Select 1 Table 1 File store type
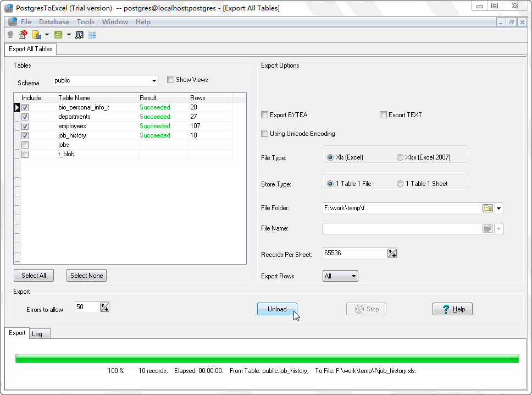The image size is (532, 395). coord(330,184)
